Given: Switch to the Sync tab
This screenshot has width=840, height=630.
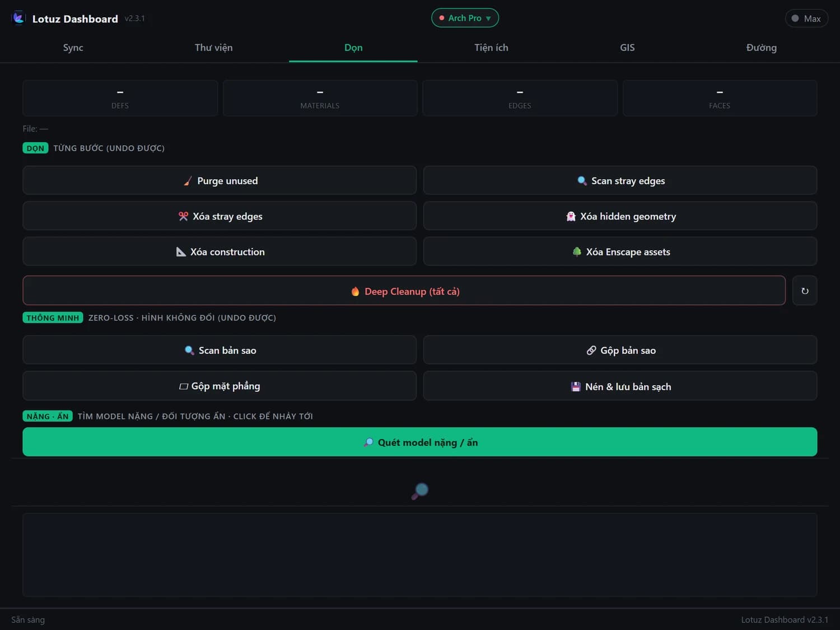Looking at the screenshot, I should 73,48.
